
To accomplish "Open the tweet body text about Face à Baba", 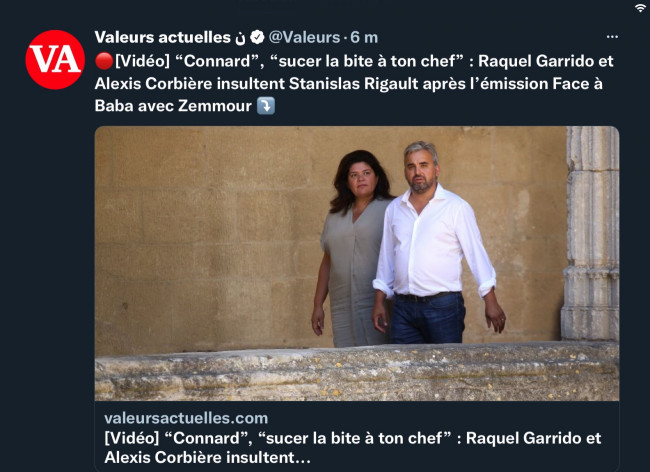I will [x=354, y=83].
